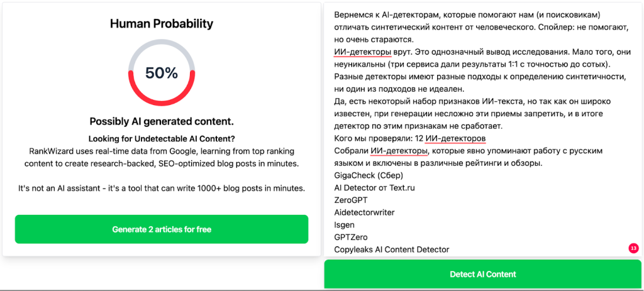
Task: Click the 'Possibly AI generated content.' result text
Action: (162, 121)
